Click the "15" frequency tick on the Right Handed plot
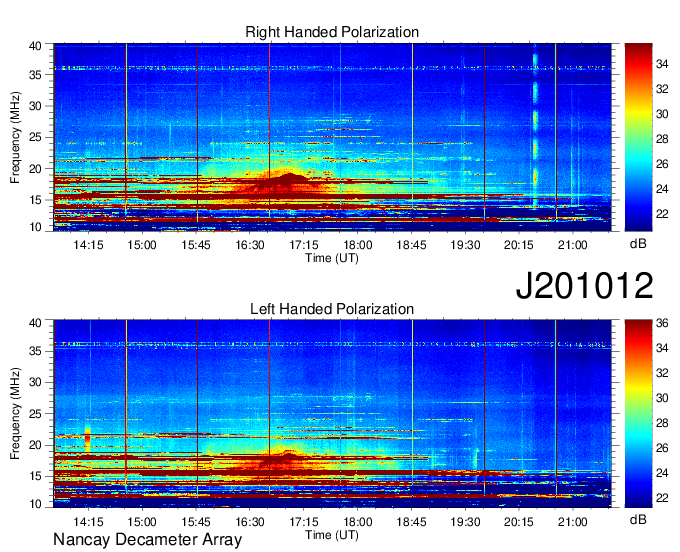 (35, 200)
